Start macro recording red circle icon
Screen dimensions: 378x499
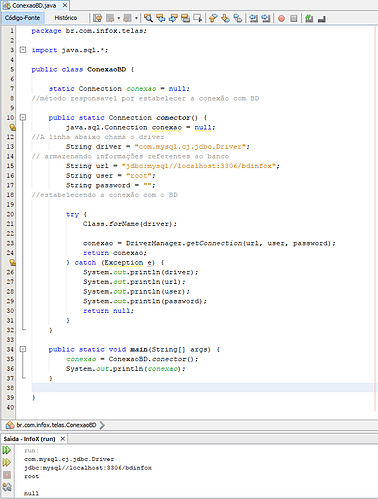click(282, 18)
